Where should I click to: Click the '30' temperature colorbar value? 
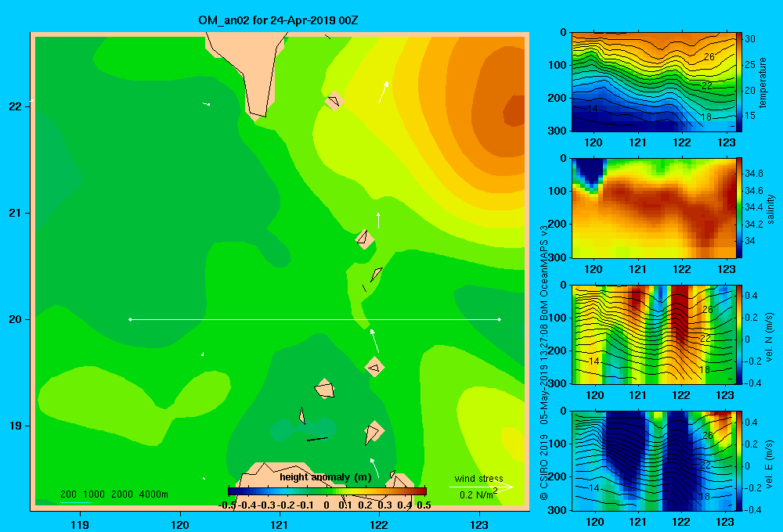pyautogui.click(x=750, y=39)
